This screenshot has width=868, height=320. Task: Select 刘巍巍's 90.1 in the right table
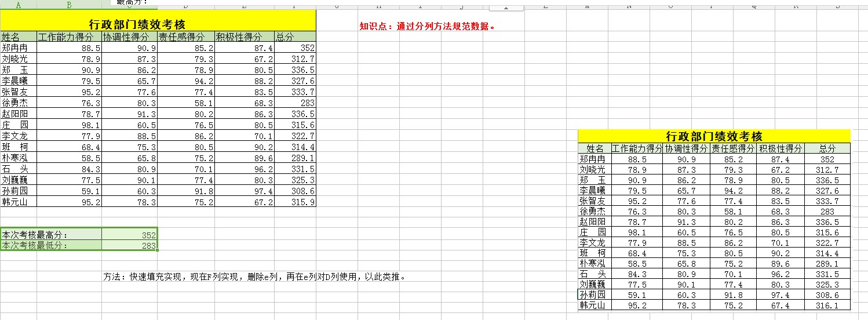[x=687, y=284]
